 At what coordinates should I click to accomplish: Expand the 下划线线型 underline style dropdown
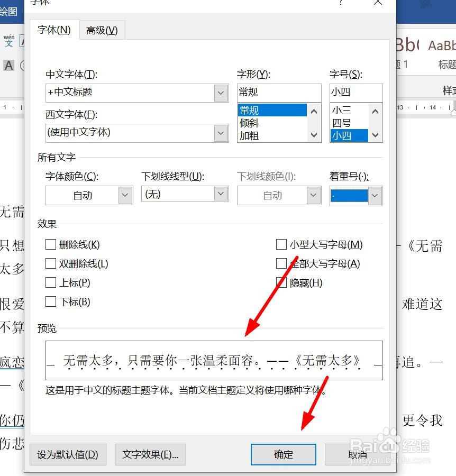(x=221, y=195)
